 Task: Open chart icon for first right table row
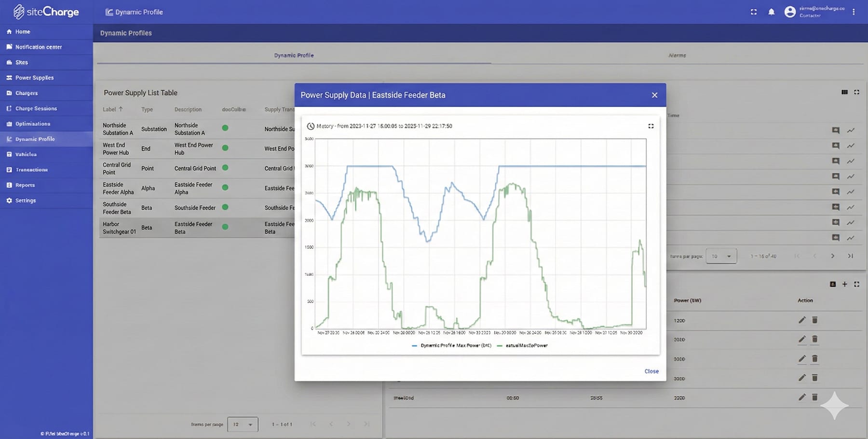851,130
